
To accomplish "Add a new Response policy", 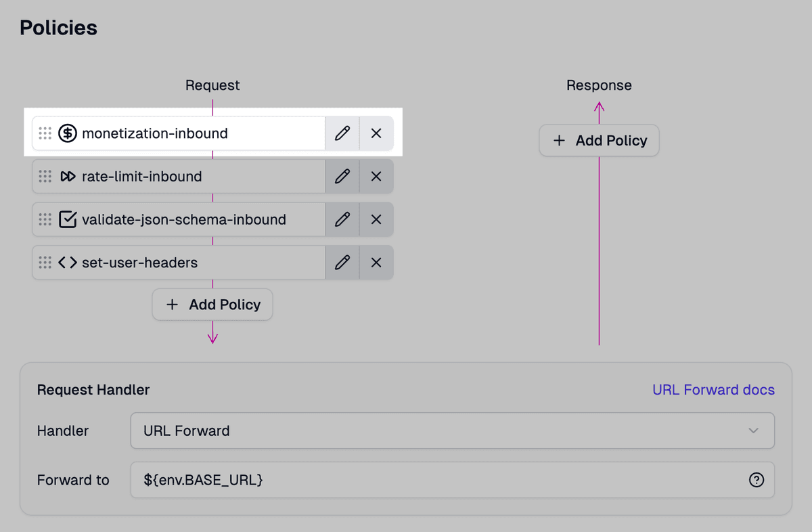I will [598, 140].
